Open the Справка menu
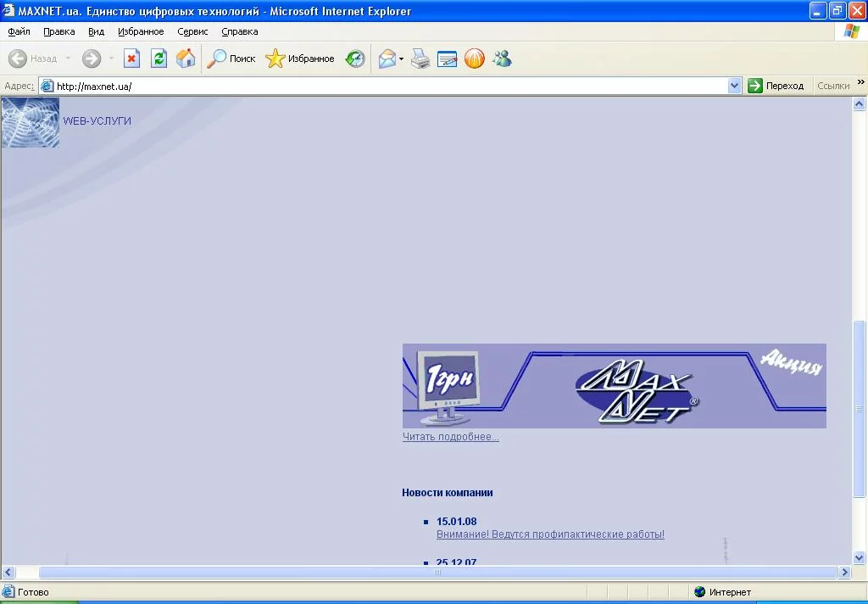Image resolution: width=868 pixels, height=604 pixels. [x=240, y=31]
